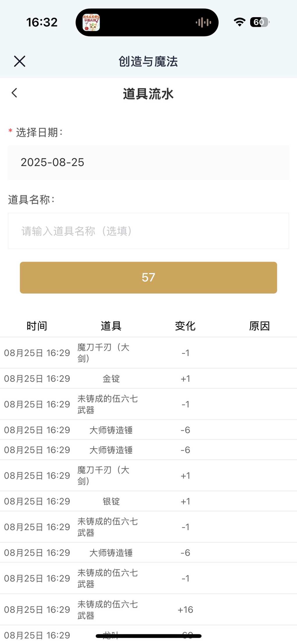The width and height of the screenshot is (297, 644).
Task: Close the 创造与魔法 page with X
Action: [x=20, y=61]
